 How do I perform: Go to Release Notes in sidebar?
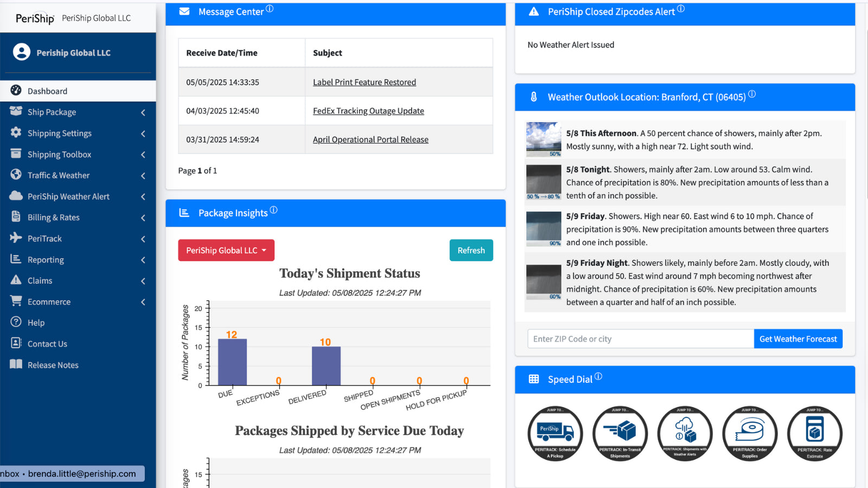click(x=78, y=365)
